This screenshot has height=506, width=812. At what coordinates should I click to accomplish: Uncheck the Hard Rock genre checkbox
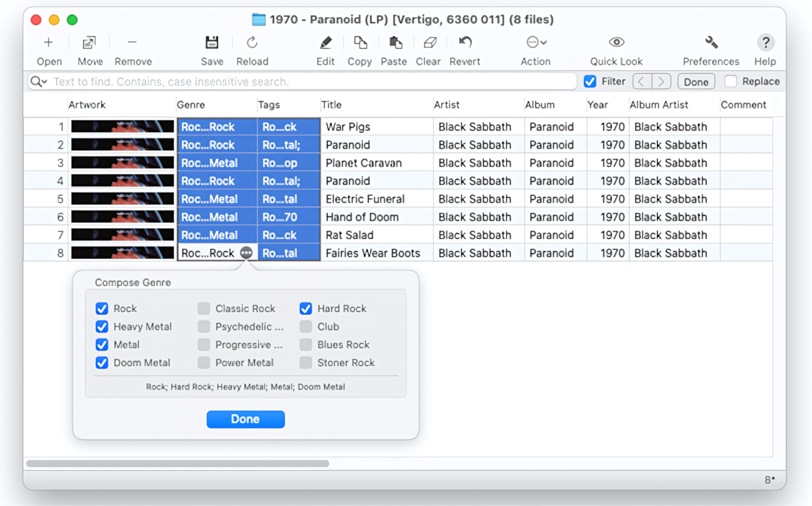point(306,308)
